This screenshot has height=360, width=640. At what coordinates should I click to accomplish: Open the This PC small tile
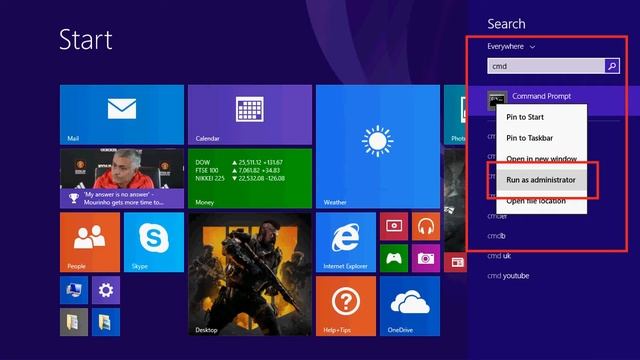tap(74, 290)
